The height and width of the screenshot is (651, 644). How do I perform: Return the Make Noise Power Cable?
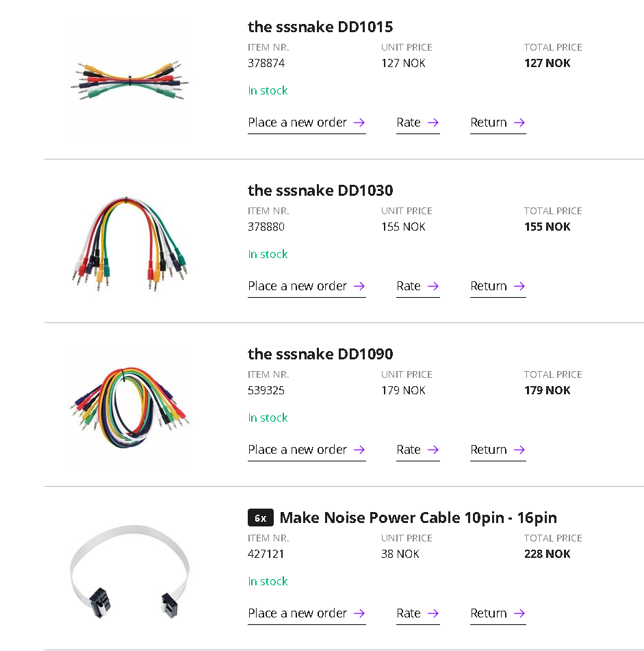click(498, 613)
